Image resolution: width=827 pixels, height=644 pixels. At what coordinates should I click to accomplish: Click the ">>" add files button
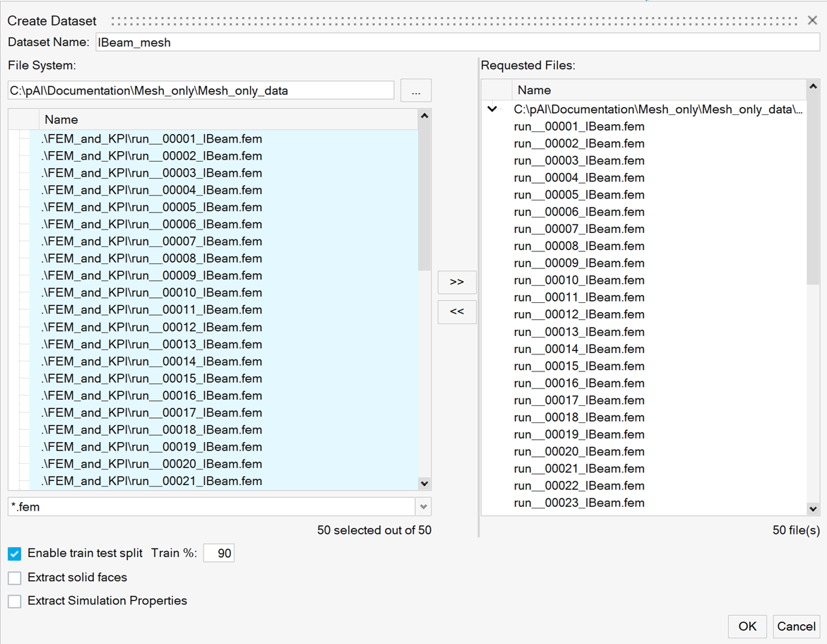(456, 282)
